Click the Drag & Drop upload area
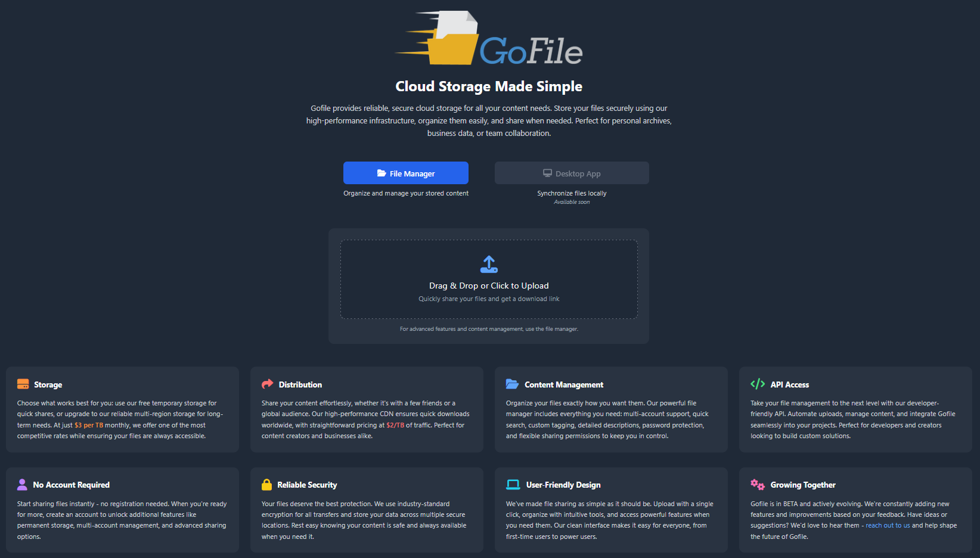 (x=489, y=279)
